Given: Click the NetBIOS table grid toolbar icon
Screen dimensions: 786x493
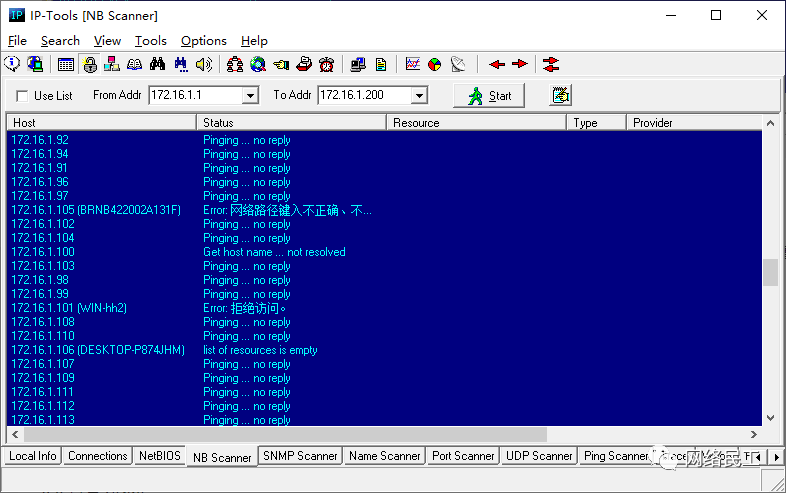Looking at the screenshot, I should tap(66, 64).
